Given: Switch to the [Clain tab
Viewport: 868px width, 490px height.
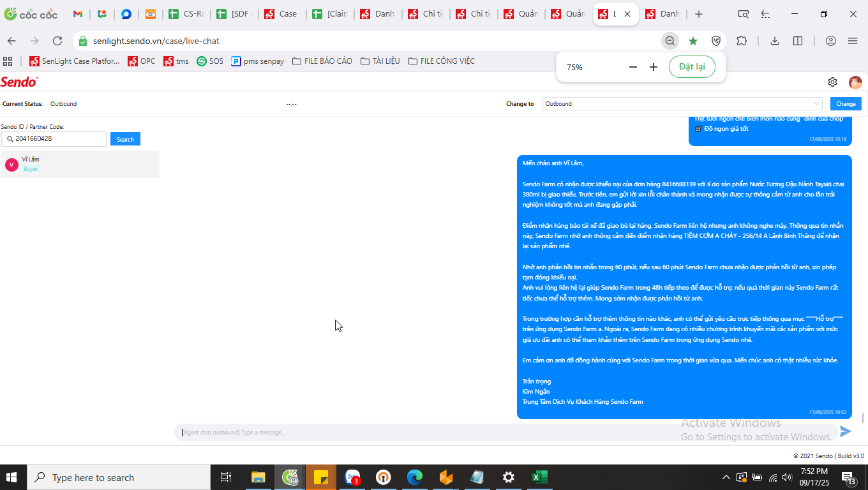Looking at the screenshot, I should (328, 14).
